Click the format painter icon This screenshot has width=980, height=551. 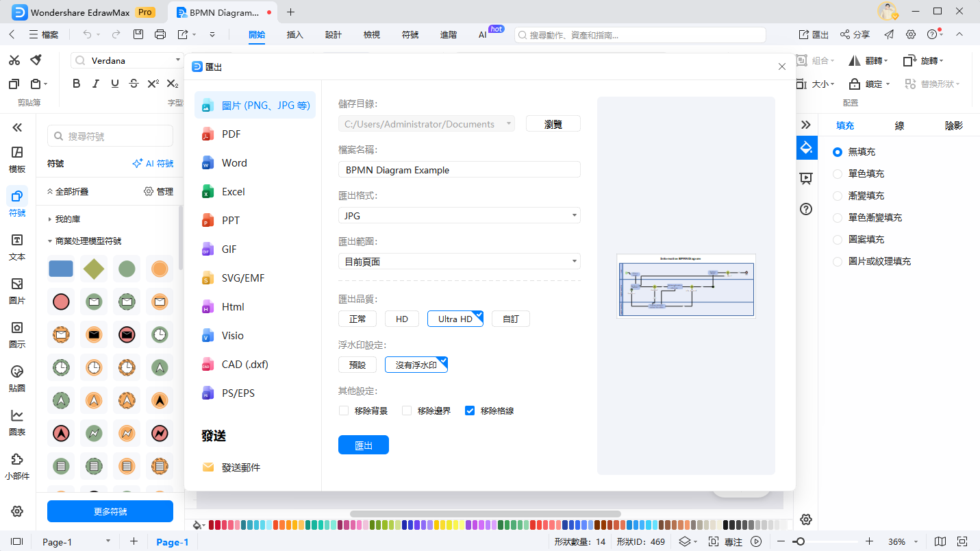click(x=36, y=60)
